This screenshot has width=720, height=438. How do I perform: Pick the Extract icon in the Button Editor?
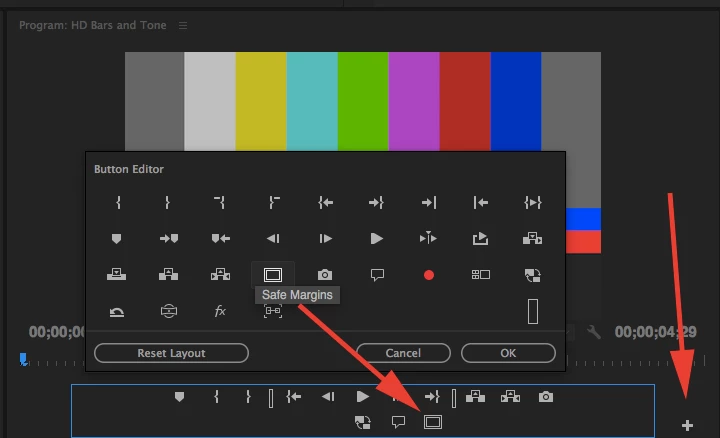(x=220, y=275)
